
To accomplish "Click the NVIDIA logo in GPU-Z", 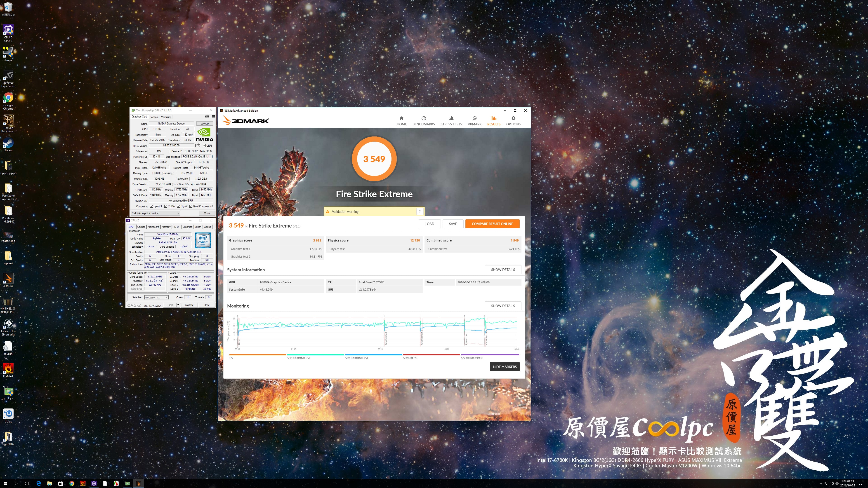I will coord(205,134).
